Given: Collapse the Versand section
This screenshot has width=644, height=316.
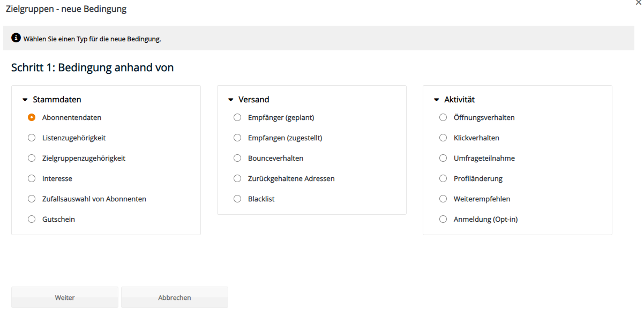Looking at the screenshot, I should click(230, 100).
